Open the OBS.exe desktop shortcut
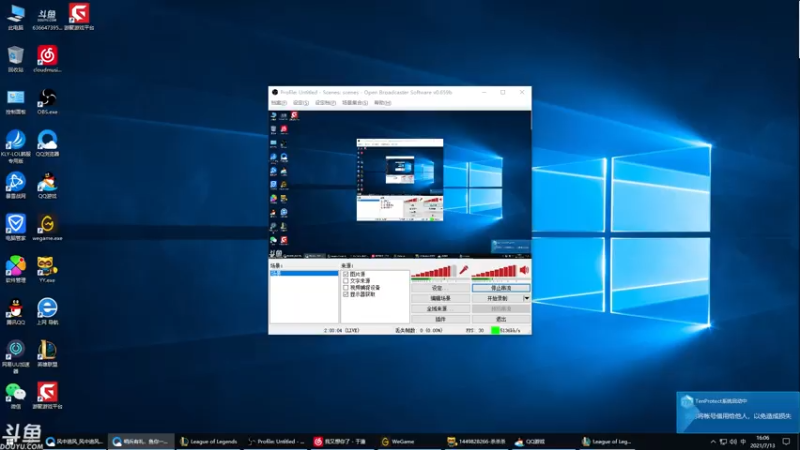Screen dimensions: 800x450 (47, 101)
